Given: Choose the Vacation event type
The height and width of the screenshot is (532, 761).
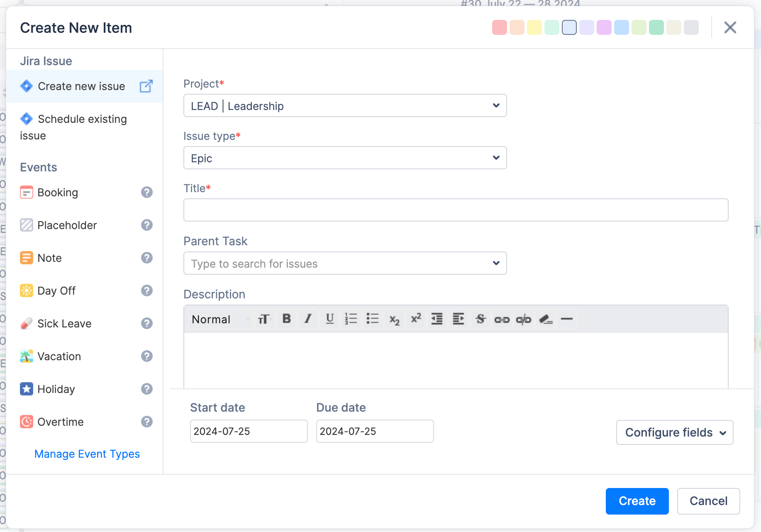Looking at the screenshot, I should [x=59, y=356].
